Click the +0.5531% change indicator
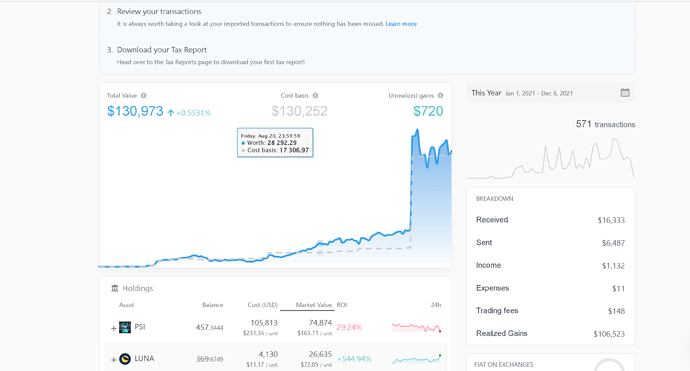This screenshot has width=690, height=371. point(189,113)
